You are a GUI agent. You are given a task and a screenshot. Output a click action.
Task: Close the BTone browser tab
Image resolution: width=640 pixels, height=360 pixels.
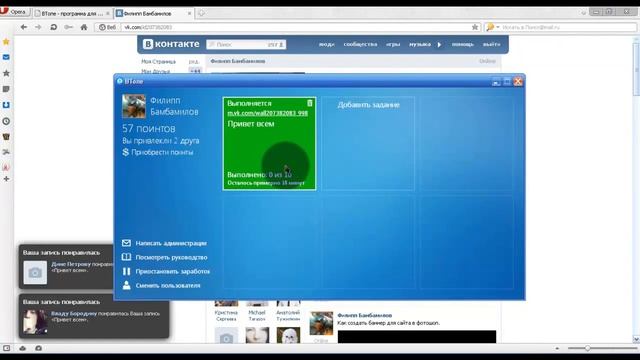[108, 13]
